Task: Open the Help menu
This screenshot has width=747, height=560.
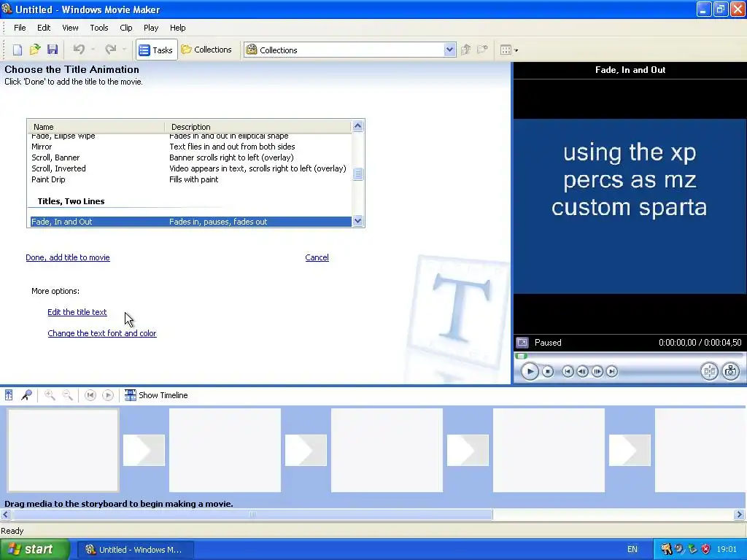Action: pos(178,28)
